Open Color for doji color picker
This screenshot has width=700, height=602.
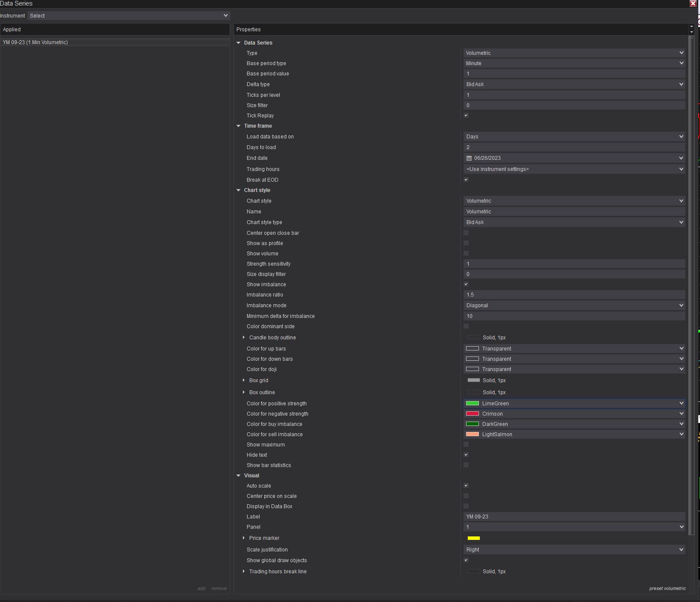coord(574,369)
